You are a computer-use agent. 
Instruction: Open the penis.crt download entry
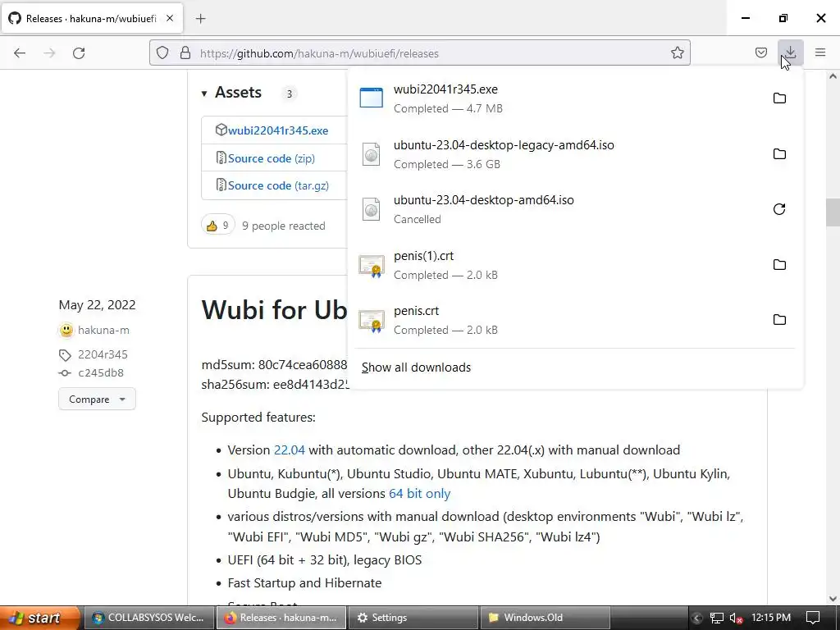(x=557, y=321)
